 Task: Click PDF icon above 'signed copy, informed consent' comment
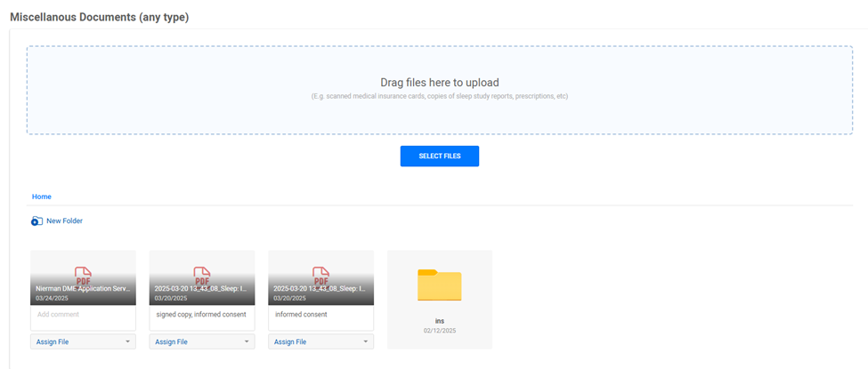point(202,276)
